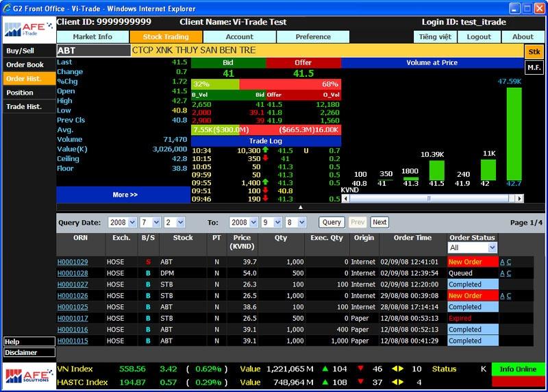Image resolution: width=548 pixels, height=392 pixels.
Task: Select Order Hist. in the sidebar
Action: (29, 79)
